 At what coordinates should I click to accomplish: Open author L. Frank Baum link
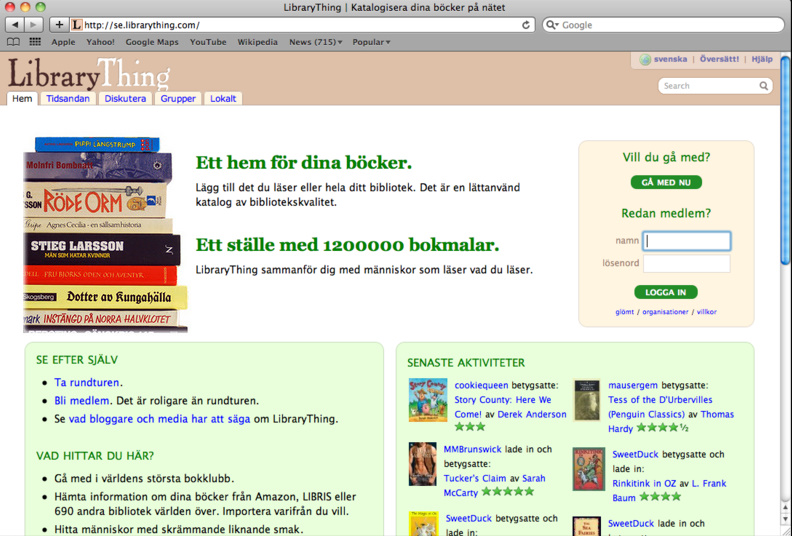tap(669, 491)
